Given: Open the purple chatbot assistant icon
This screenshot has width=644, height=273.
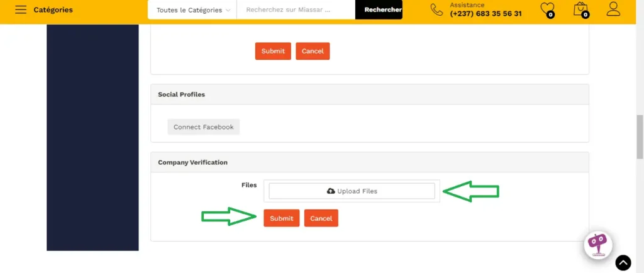Looking at the screenshot, I should pos(597,244).
